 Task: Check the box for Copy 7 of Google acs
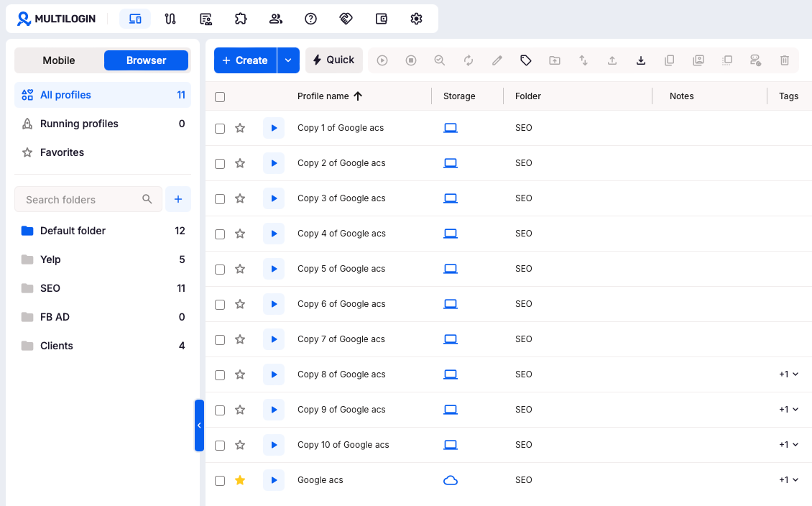[x=220, y=340]
